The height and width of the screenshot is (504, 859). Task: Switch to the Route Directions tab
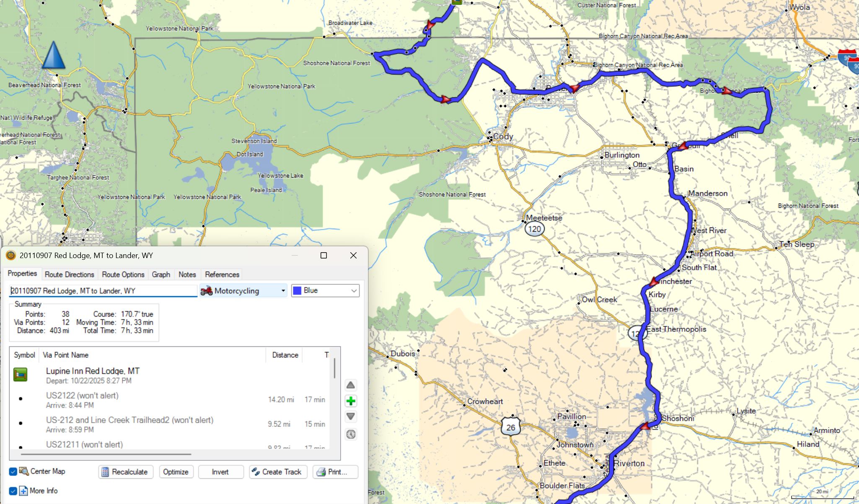click(70, 274)
